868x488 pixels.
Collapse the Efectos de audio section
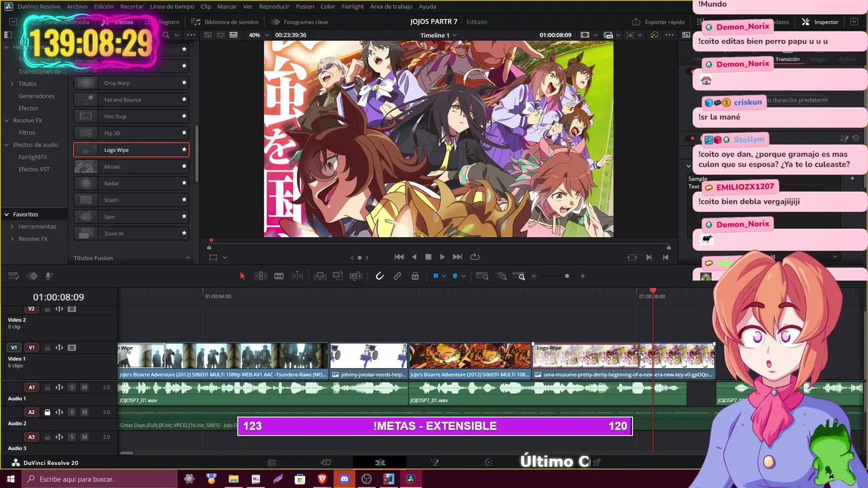pos(7,145)
